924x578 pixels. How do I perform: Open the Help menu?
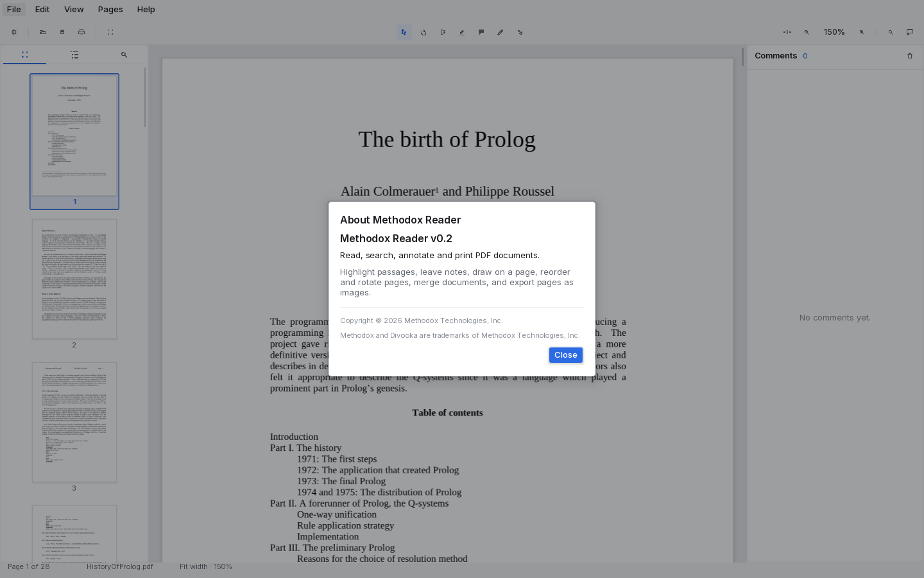coord(146,10)
